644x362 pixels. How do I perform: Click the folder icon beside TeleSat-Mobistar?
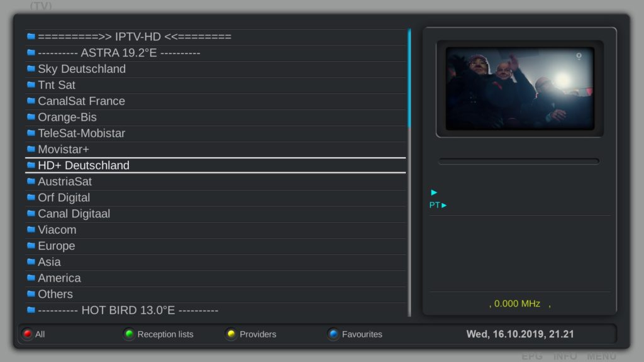(31, 133)
